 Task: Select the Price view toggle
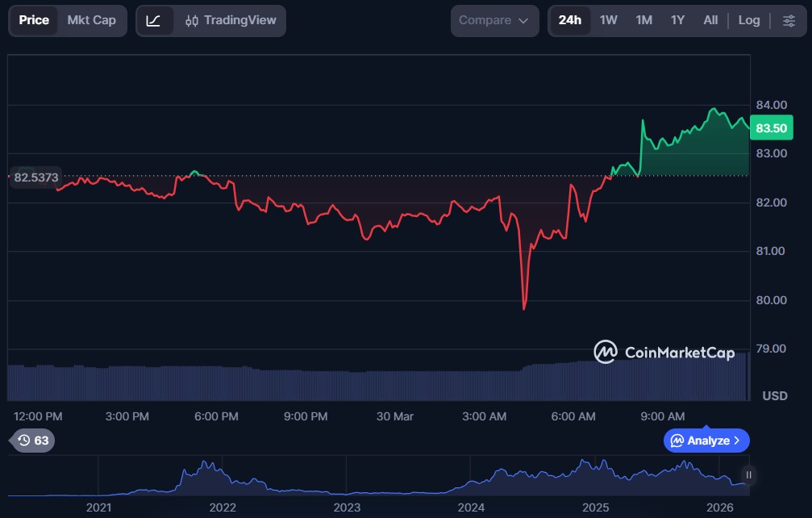34,20
